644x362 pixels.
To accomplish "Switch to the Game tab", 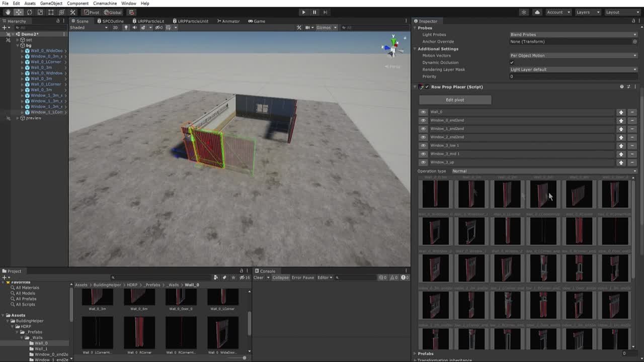I will point(257,21).
